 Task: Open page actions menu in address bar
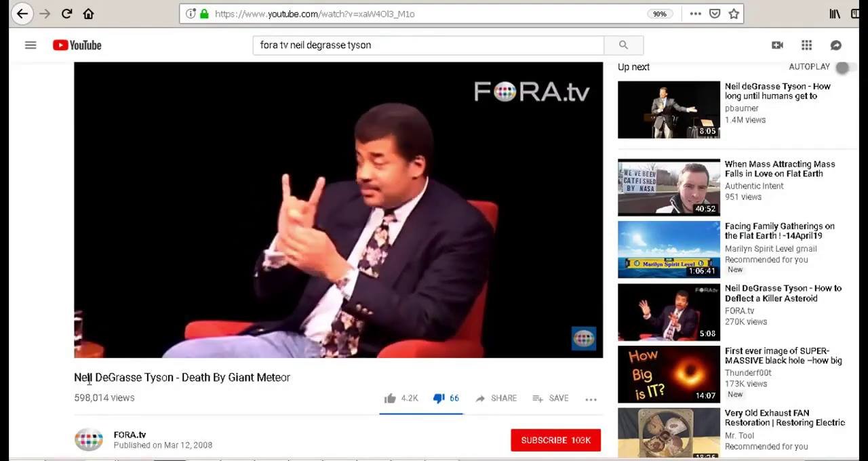click(695, 14)
